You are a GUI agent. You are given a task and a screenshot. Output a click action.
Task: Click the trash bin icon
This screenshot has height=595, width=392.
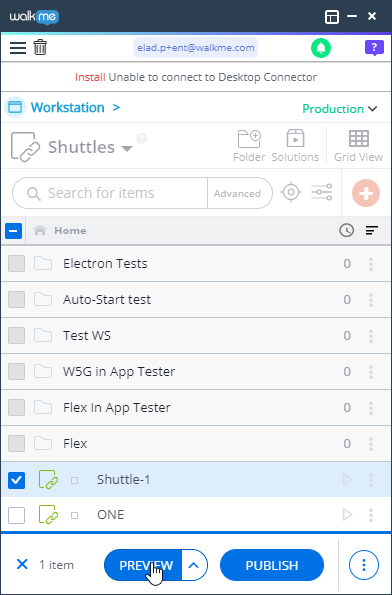[40, 48]
